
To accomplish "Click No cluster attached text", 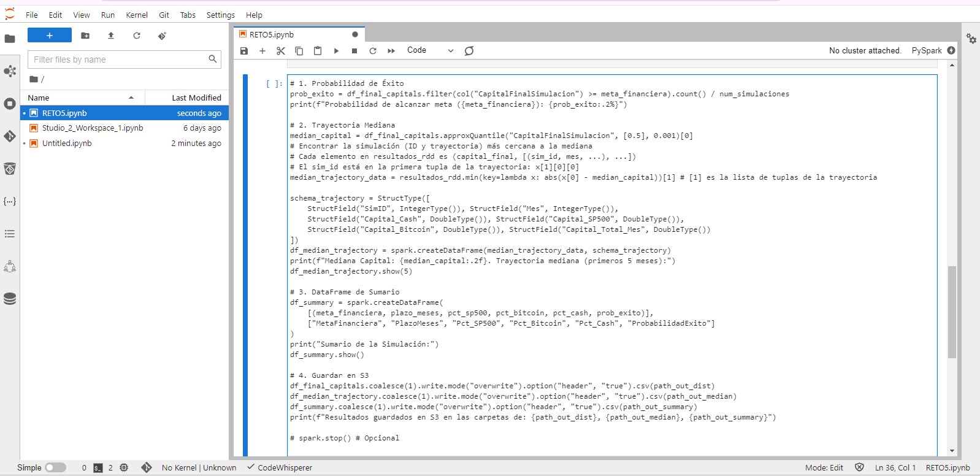I will (865, 50).
